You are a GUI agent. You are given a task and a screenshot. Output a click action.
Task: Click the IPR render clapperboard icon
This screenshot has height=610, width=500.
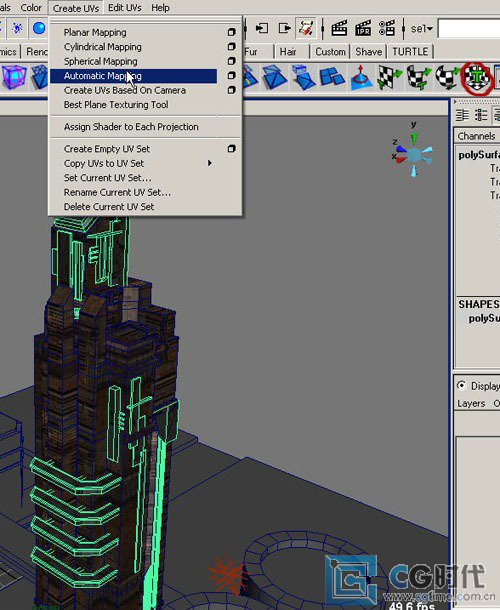[x=363, y=28]
